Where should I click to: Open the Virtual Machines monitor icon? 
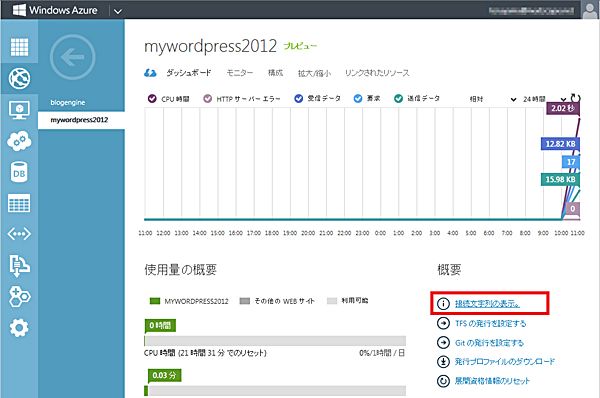(x=19, y=110)
